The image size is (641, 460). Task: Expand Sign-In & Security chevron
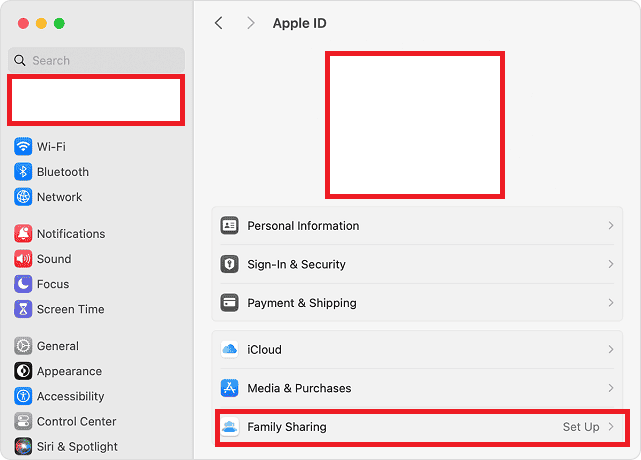point(610,265)
